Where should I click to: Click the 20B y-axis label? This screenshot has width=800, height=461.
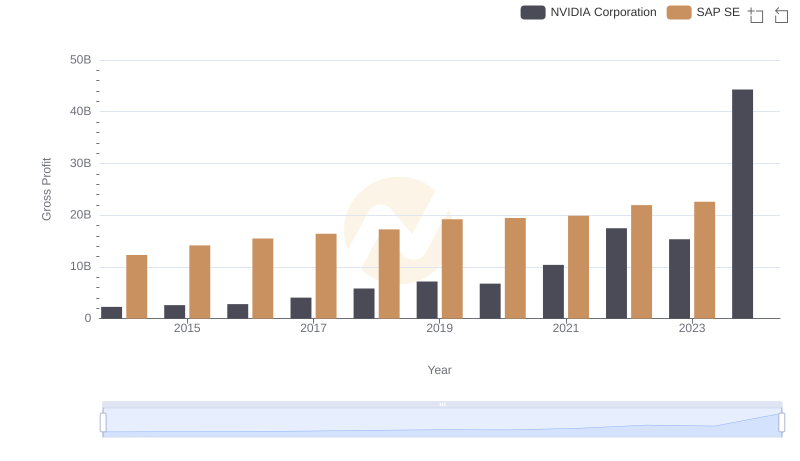[x=81, y=215]
